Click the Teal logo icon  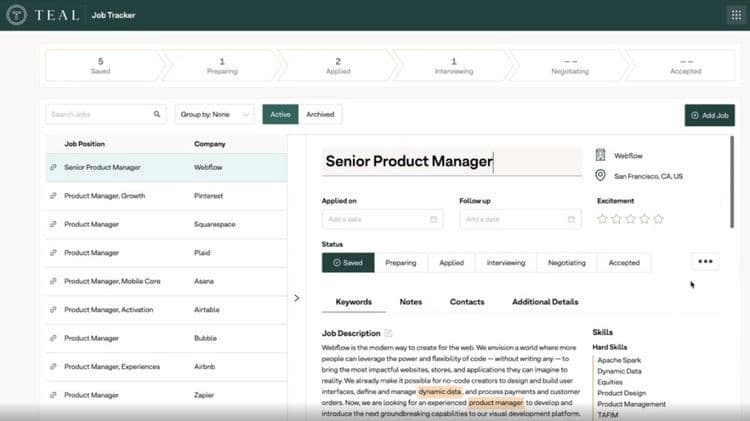(x=17, y=15)
